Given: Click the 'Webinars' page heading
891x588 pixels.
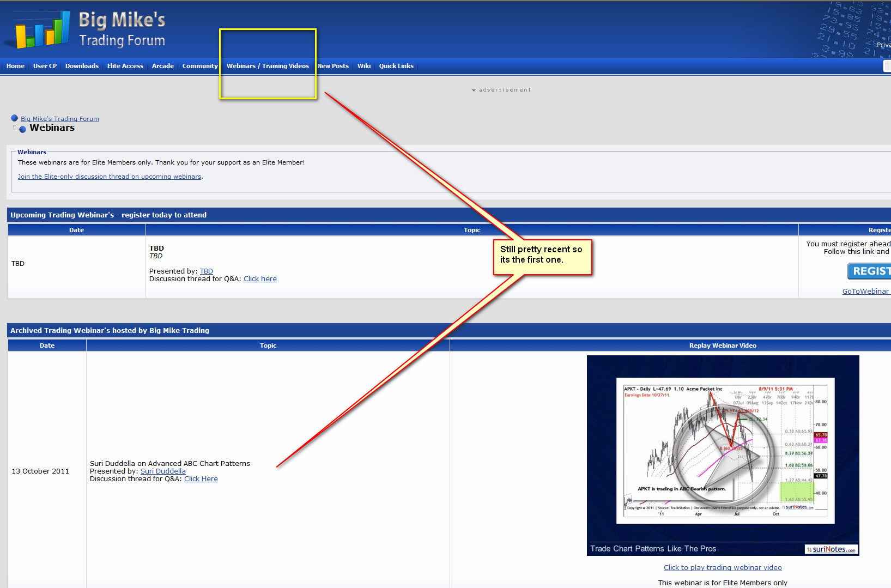Looking at the screenshot, I should (52, 128).
